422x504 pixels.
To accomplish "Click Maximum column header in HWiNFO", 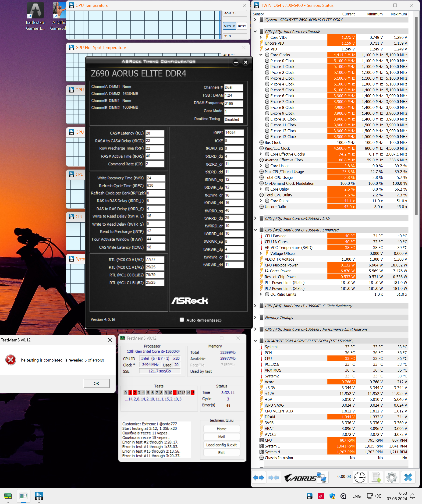I will click(x=399, y=14).
